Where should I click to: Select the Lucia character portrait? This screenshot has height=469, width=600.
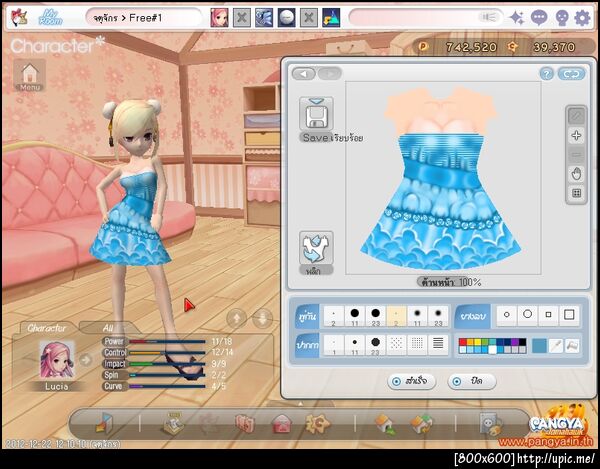click(x=57, y=360)
